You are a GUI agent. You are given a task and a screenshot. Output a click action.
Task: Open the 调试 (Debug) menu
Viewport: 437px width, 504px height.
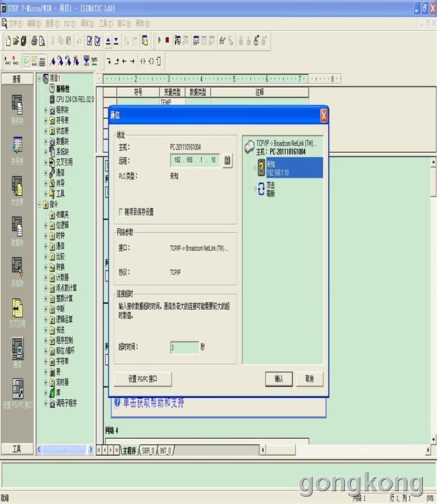pyautogui.click(x=87, y=24)
